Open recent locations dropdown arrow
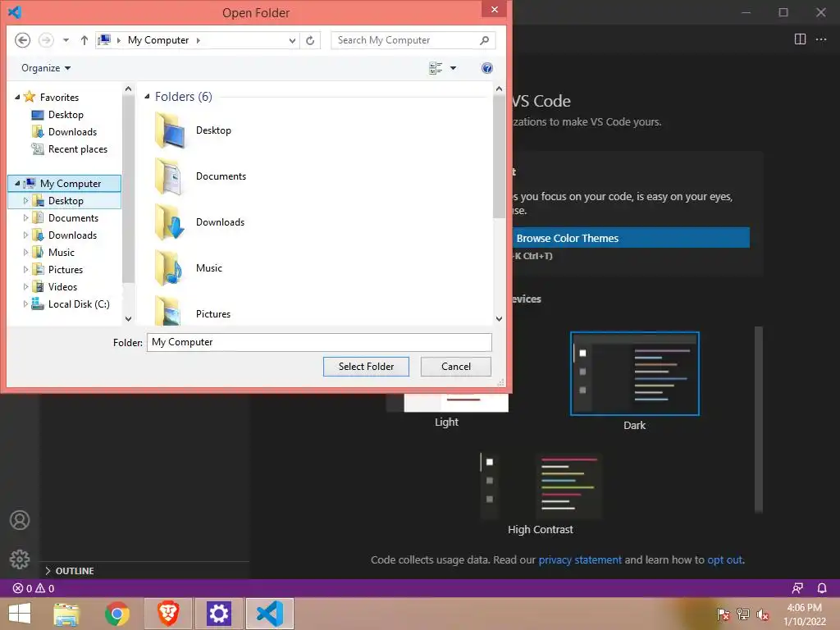840x630 pixels. (x=66, y=40)
